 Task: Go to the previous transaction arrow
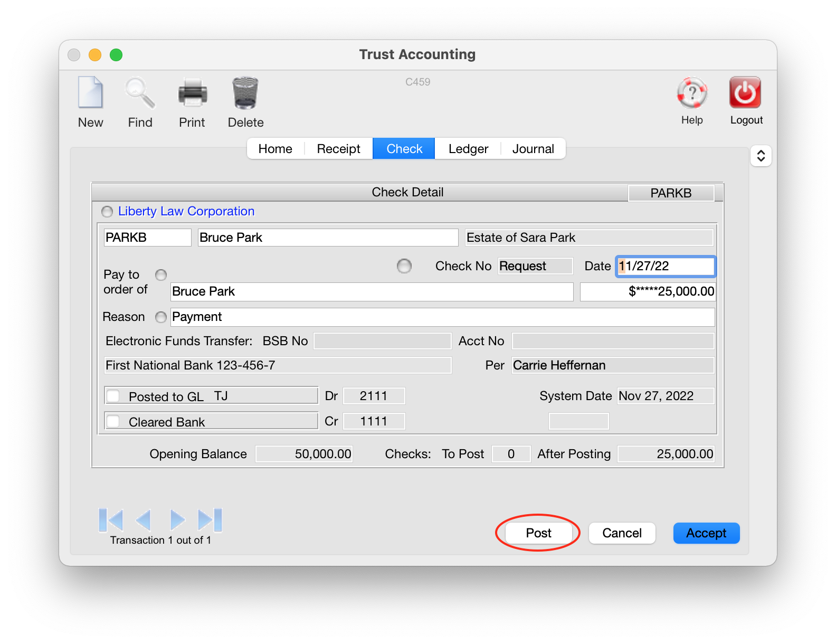144,520
